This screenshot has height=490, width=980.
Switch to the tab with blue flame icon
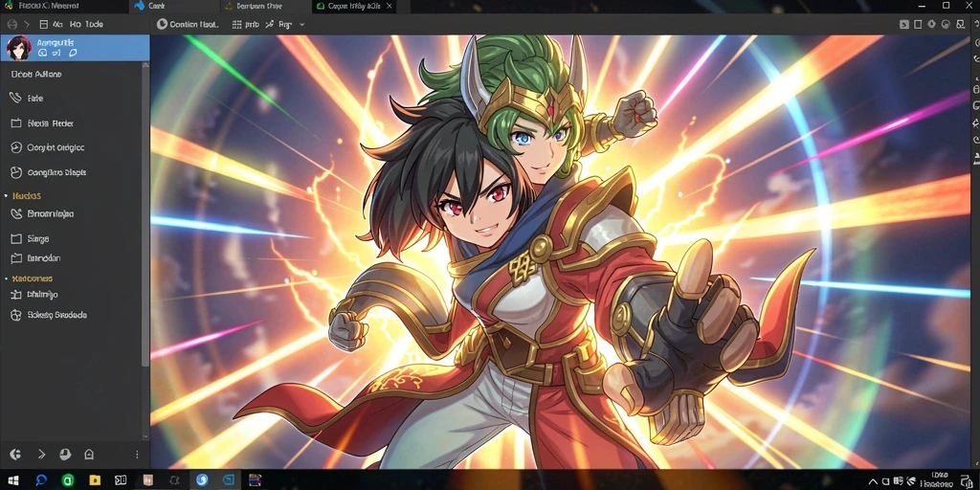tap(150, 6)
